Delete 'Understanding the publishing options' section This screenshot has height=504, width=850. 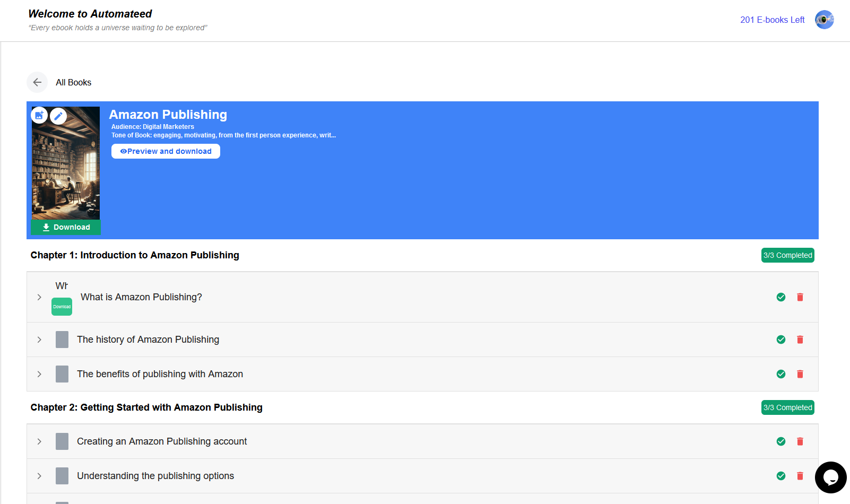coord(800,476)
